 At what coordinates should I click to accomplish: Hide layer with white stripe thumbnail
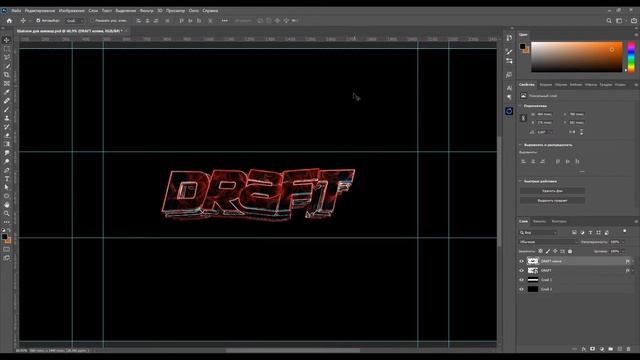coord(521,280)
